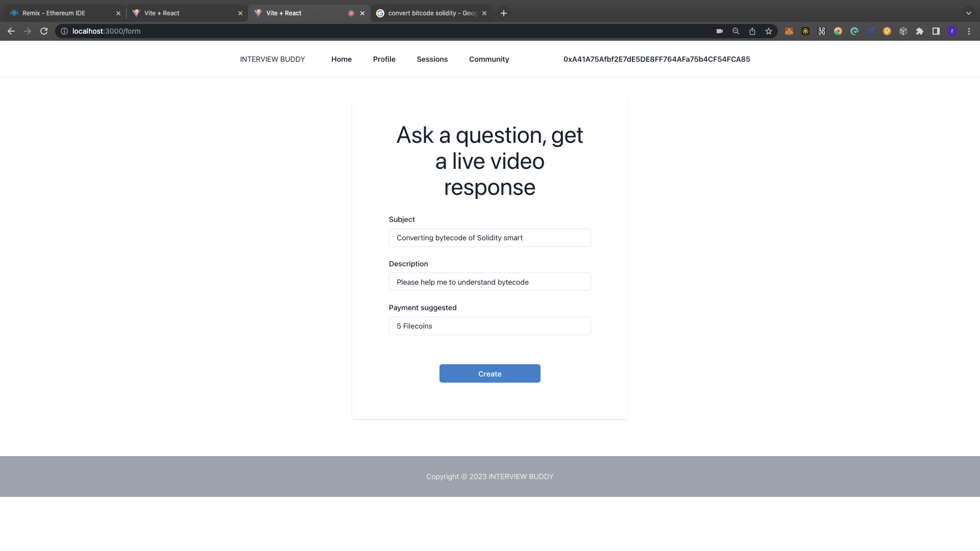Expand the tab search chevron
Viewport: 980px width, 551px height.
tap(968, 13)
